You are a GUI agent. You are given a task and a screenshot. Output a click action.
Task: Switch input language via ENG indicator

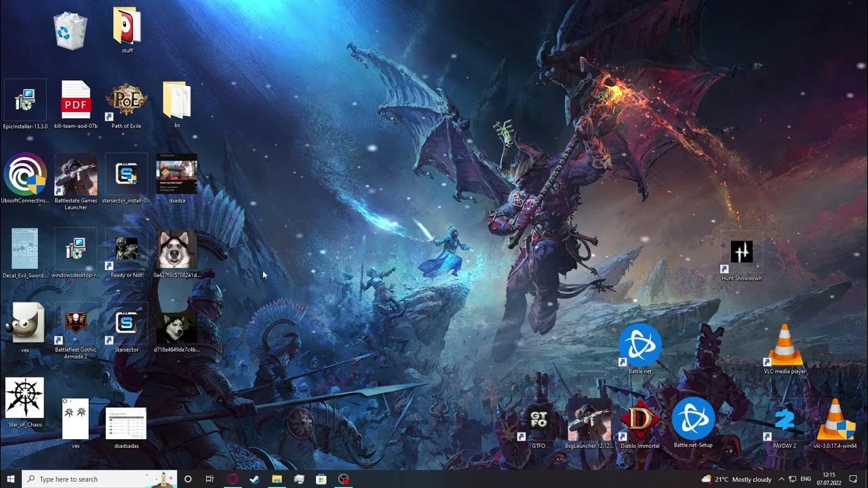[806, 479]
